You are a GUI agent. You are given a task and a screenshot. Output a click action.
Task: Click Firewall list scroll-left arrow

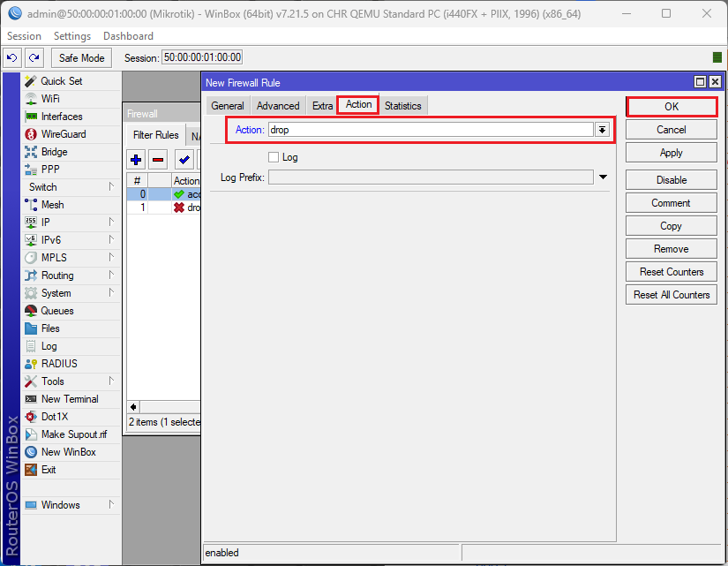coord(133,408)
